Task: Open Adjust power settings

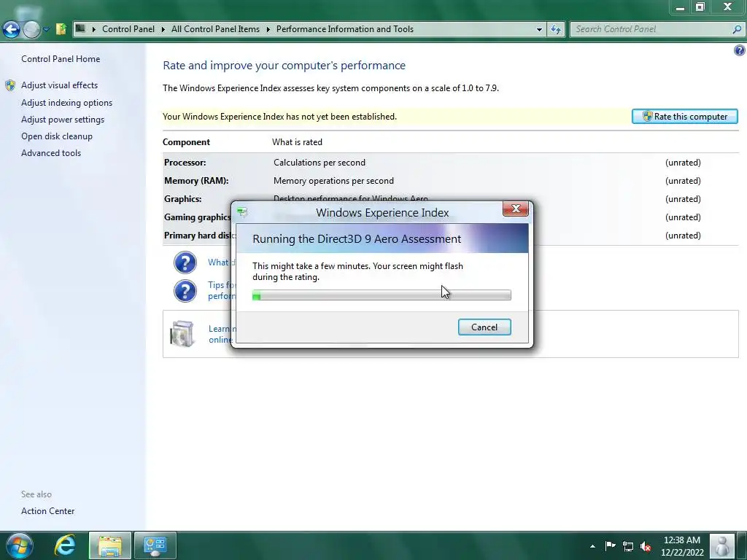Action: coord(63,120)
